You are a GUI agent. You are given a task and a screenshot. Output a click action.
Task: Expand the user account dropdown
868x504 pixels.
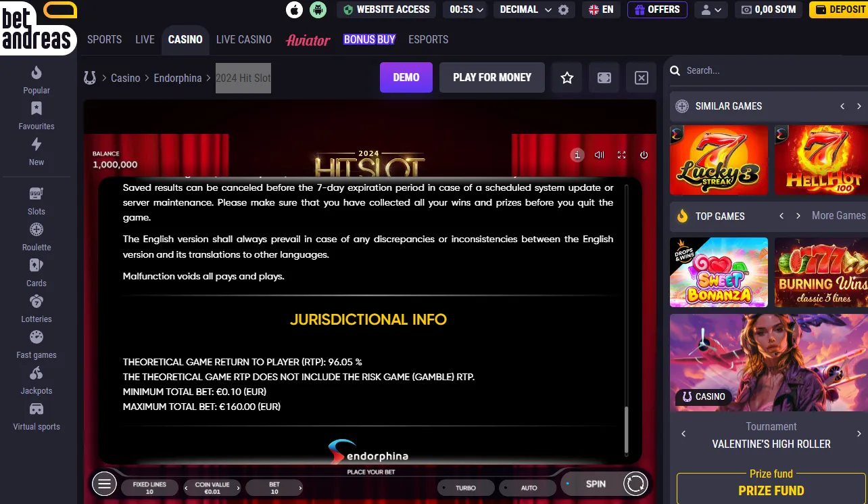(712, 9)
